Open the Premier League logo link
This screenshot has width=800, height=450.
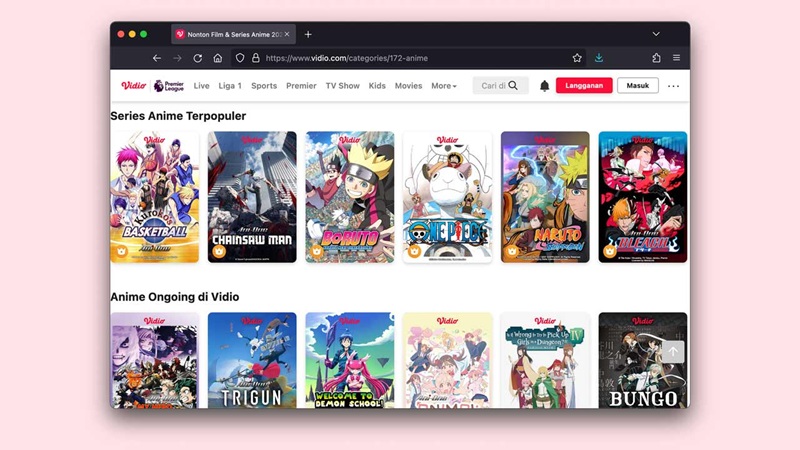pos(169,86)
